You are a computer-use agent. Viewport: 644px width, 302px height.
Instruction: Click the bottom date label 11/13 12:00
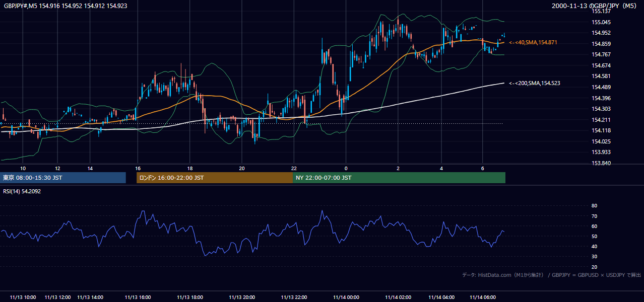[x=57, y=297]
